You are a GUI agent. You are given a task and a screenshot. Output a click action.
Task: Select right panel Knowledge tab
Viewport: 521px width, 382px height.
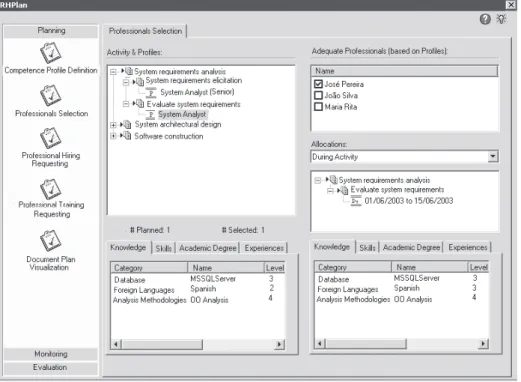[332, 247]
